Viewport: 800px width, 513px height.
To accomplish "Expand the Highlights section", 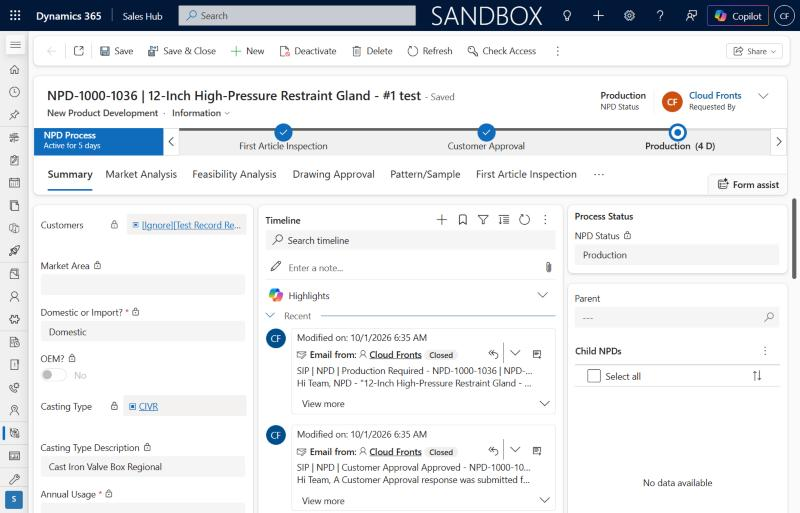I will click(x=543, y=295).
